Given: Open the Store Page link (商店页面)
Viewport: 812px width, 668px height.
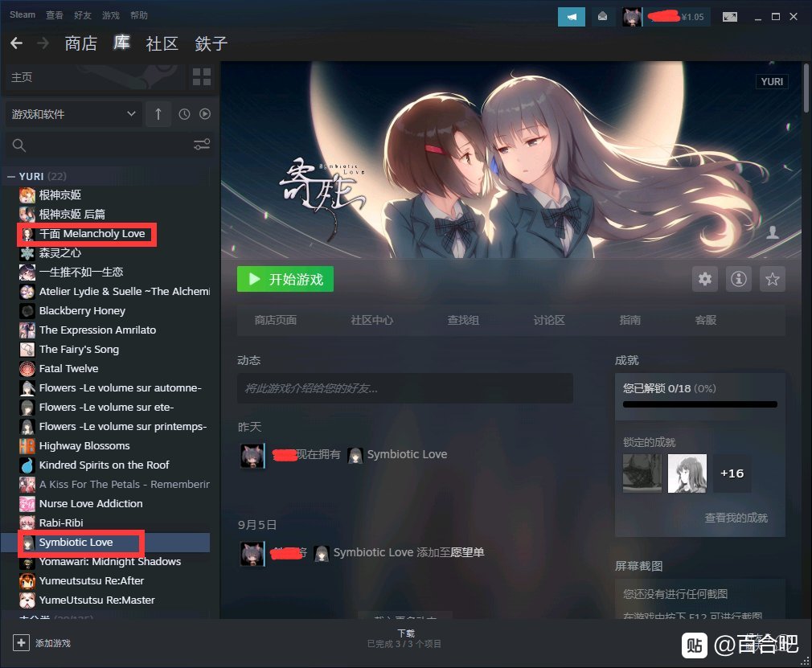Looking at the screenshot, I should (276, 320).
